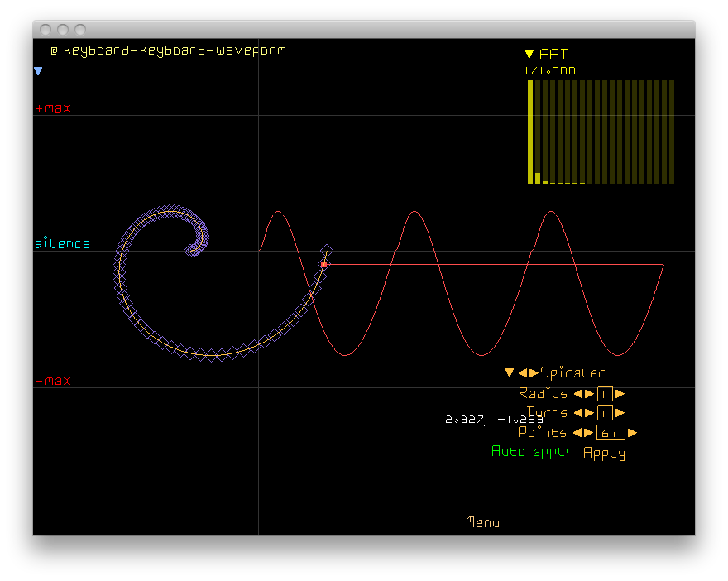
Task: Click the blue triangle at top left
Action: (x=38, y=72)
